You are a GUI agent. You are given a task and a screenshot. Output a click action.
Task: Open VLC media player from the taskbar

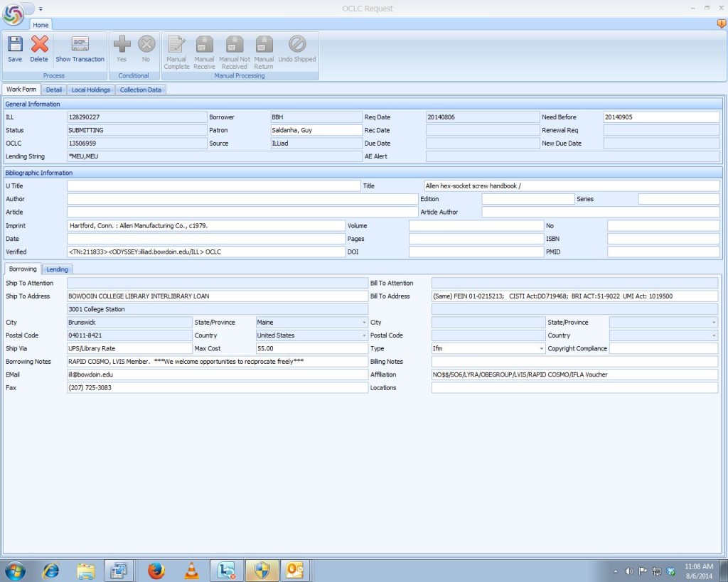191,571
